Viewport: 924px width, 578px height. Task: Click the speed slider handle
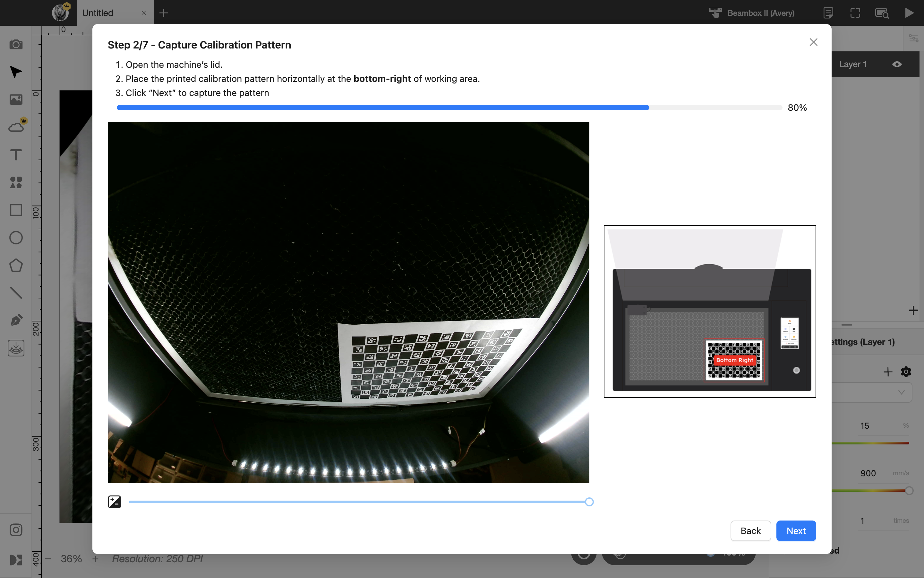[x=909, y=490]
